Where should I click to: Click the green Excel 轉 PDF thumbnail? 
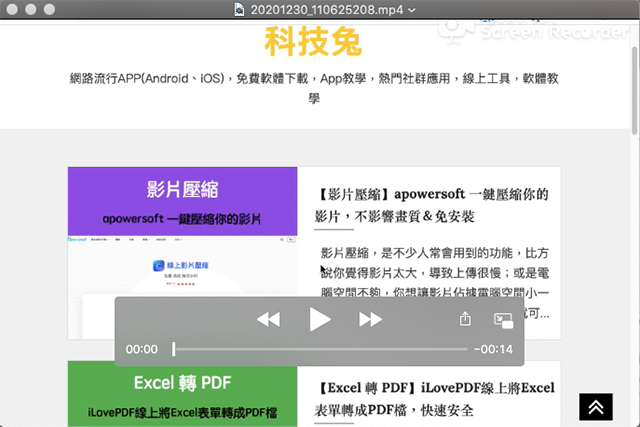click(182, 394)
